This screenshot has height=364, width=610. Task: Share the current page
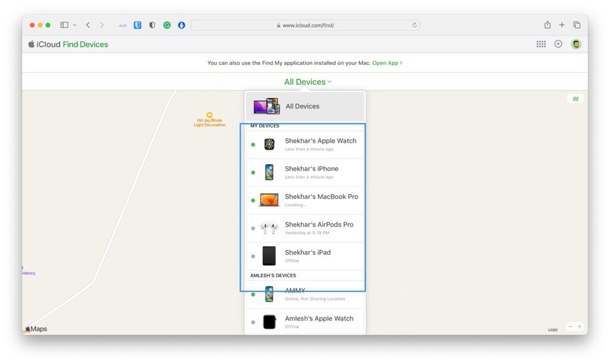tap(547, 25)
